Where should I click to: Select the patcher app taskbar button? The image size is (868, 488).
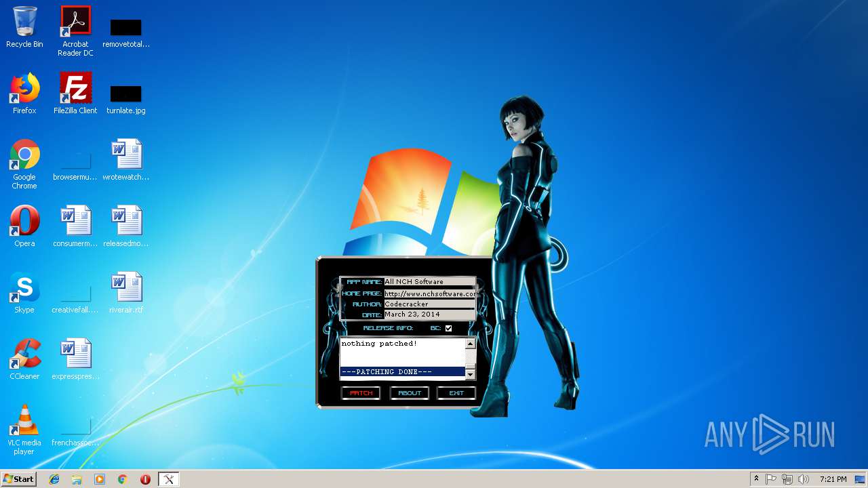click(x=169, y=479)
